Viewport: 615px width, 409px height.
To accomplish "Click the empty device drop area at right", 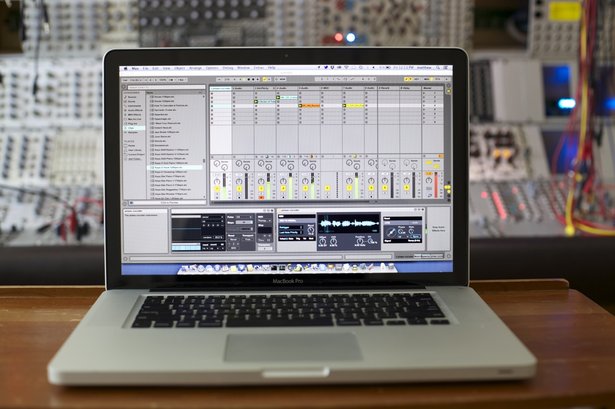I will 437,230.
